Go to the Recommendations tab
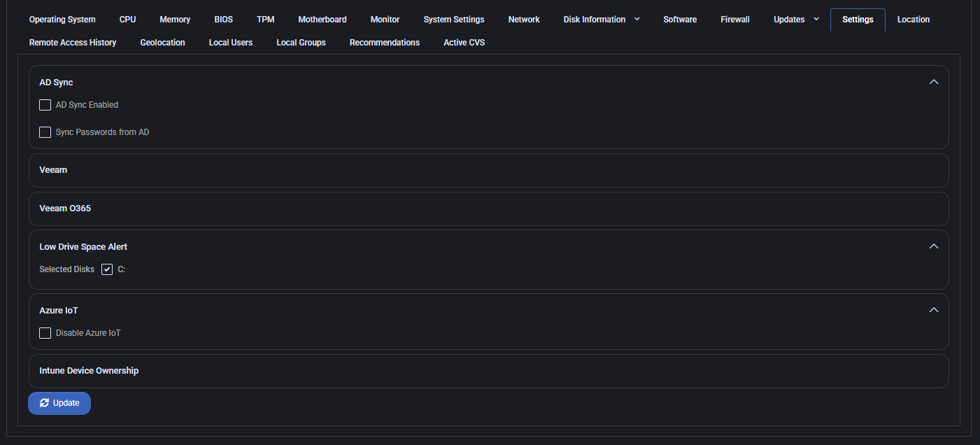The height and width of the screenshot is (445, 980). (x=385, y=43)
